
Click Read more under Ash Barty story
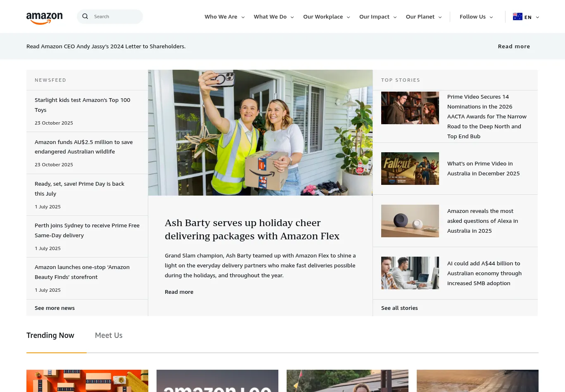[x=179, y=292]
